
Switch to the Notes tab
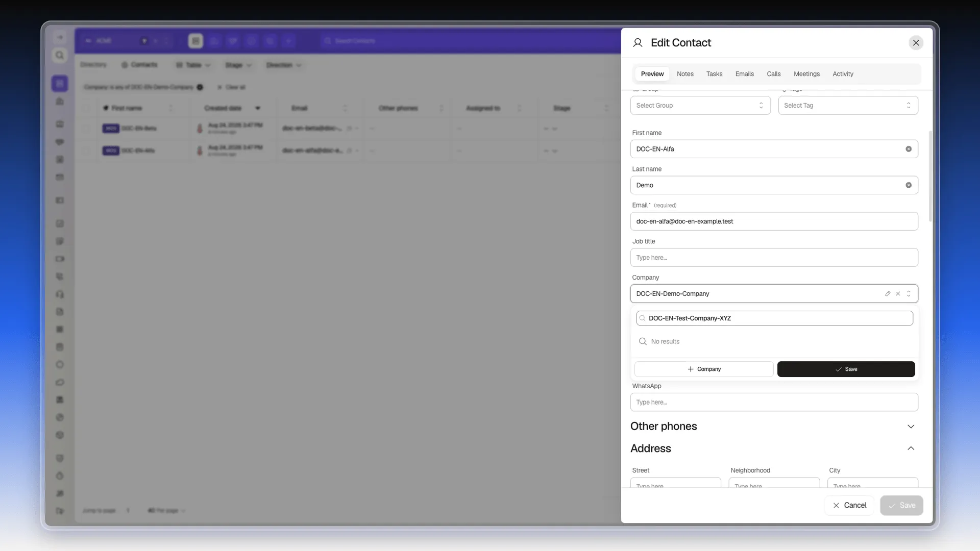click(685, 74)
